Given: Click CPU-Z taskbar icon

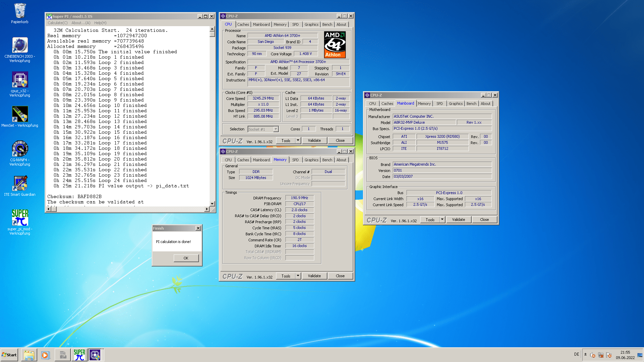Looking at the screenshot, I should tap(95, 355).
